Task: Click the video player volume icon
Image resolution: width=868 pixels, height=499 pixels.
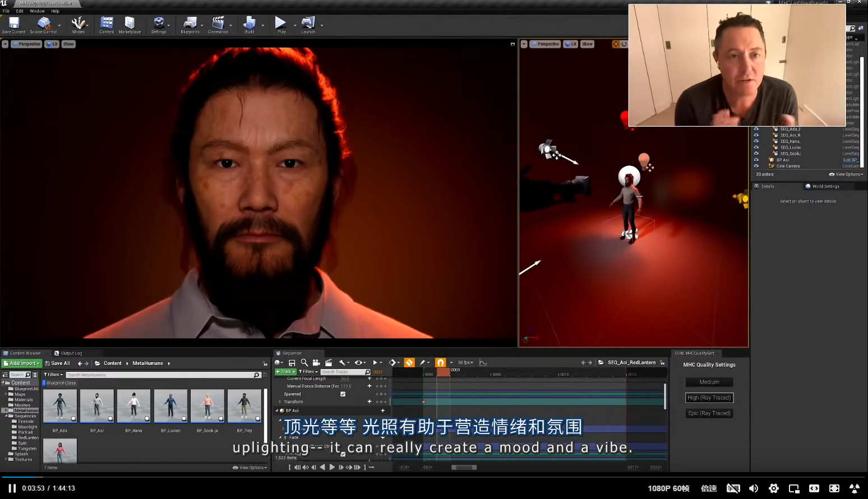Action: pyautogui.click(x=754, y=488)
